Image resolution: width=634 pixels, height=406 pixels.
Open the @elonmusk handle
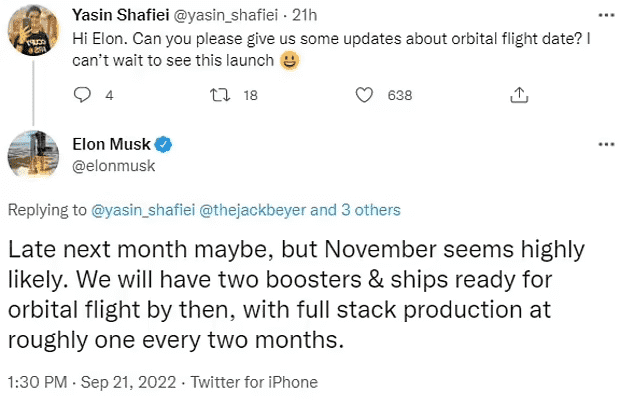[114, 166]
